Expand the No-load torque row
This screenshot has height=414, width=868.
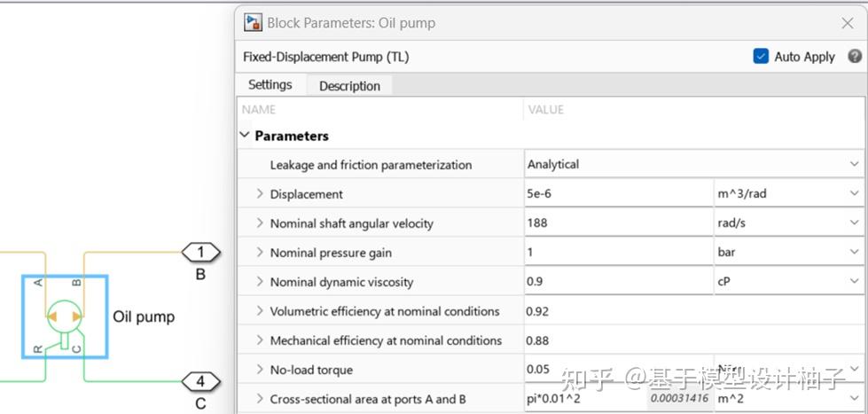[x=260, y=370]
